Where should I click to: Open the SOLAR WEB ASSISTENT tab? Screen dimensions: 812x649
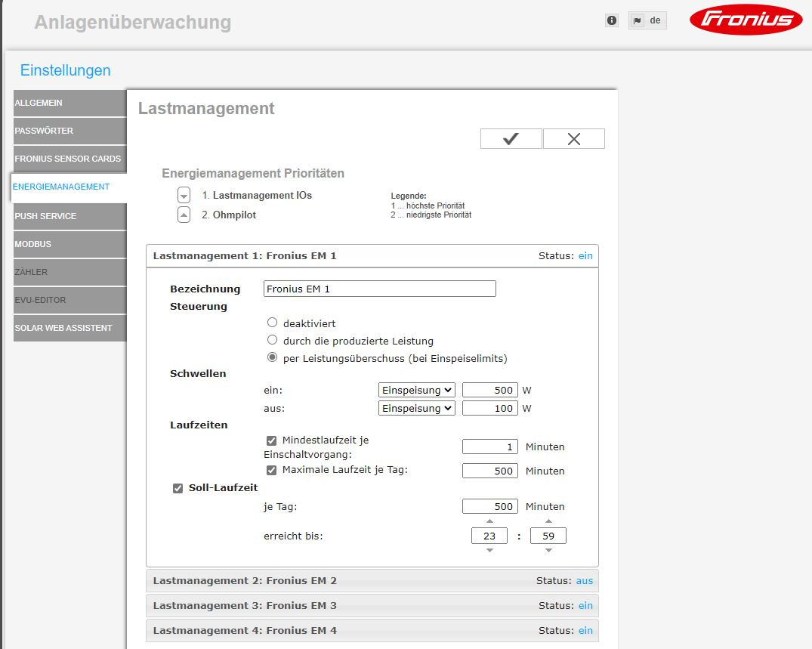point(70,329)
